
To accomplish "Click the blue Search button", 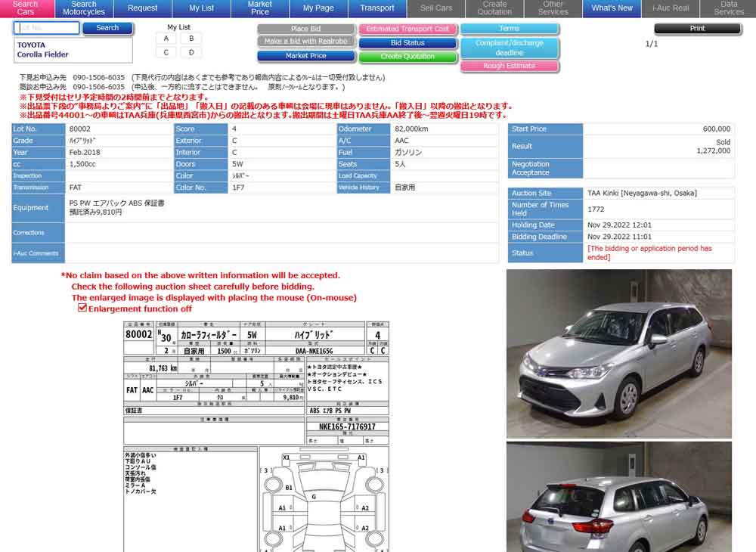I will pos(107,28).
